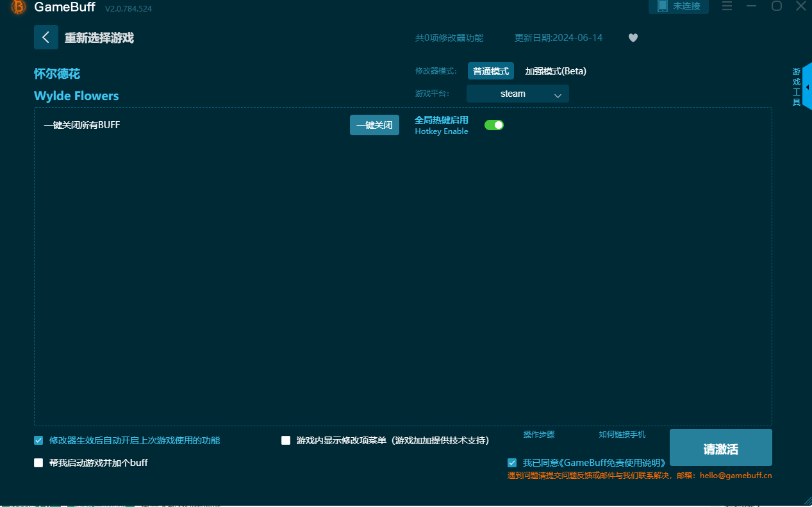Click the 一键关闭所有BUFF label
812x507 pixels.
click(82, 125)
